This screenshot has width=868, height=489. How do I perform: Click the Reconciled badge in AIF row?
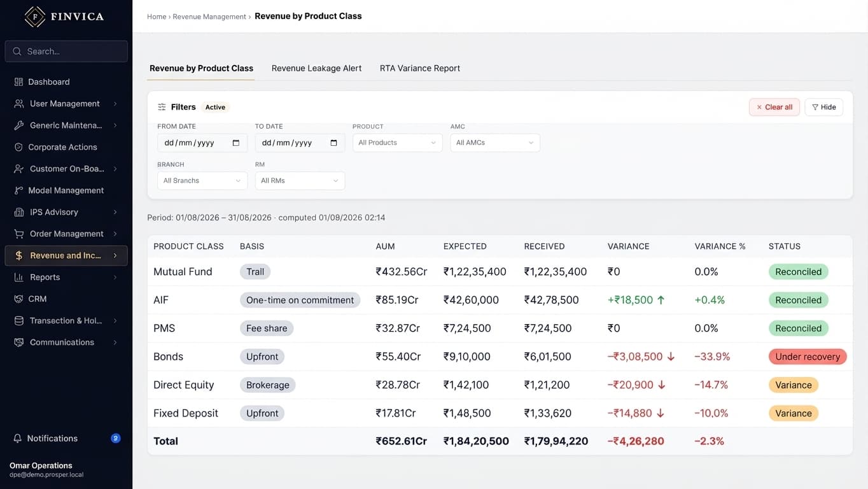(x=798, y=300)
